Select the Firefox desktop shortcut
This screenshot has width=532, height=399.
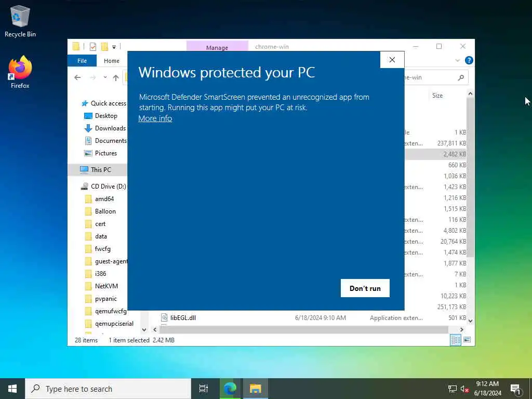pos(20,72)
